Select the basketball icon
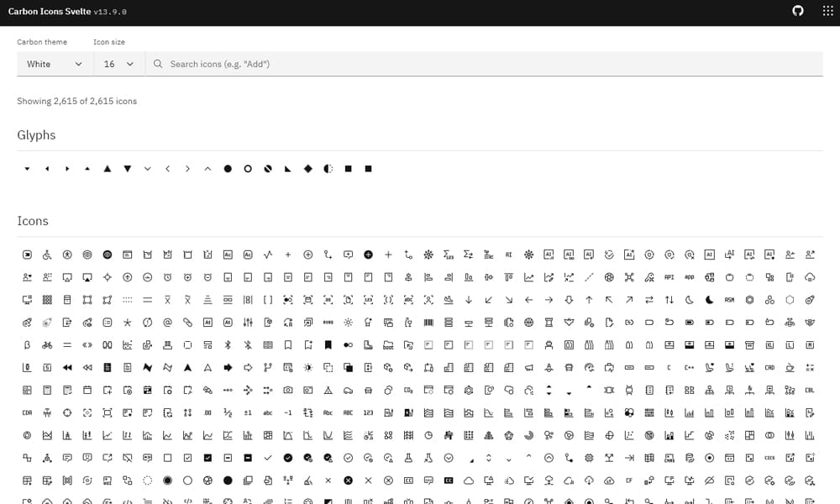 click(528, 323)
